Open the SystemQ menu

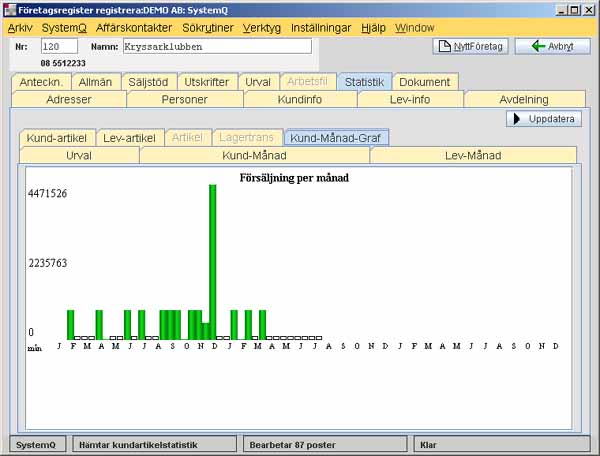click(x=64, y=28)
